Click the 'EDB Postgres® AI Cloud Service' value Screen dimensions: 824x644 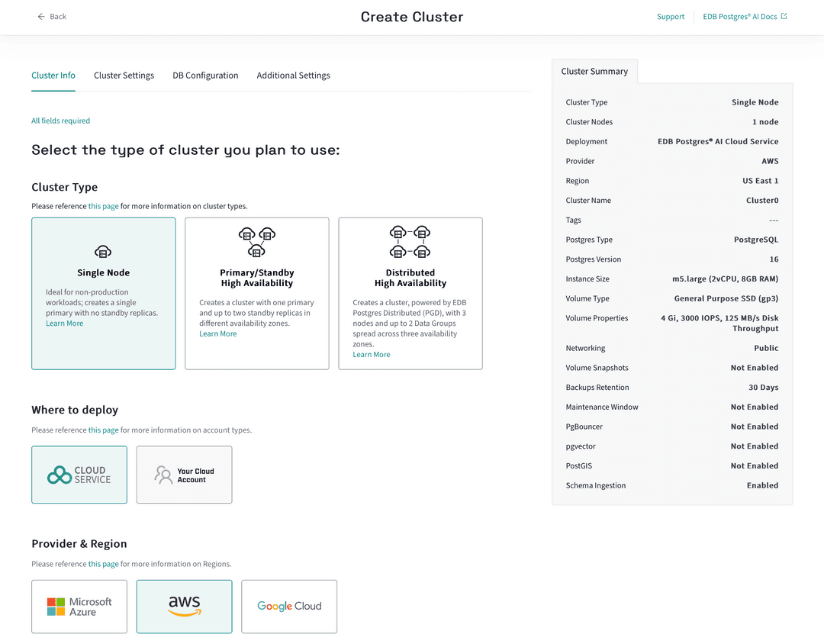coord(718,141)
